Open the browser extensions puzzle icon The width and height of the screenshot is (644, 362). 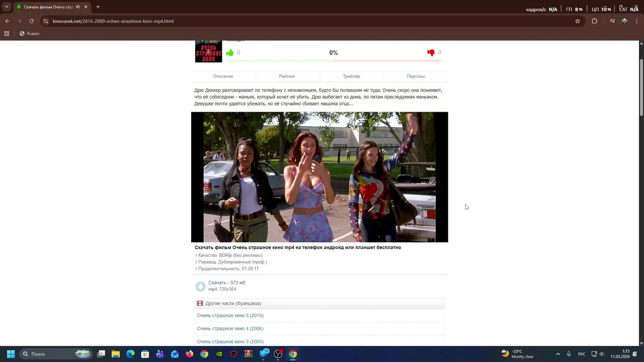(595, 21)
